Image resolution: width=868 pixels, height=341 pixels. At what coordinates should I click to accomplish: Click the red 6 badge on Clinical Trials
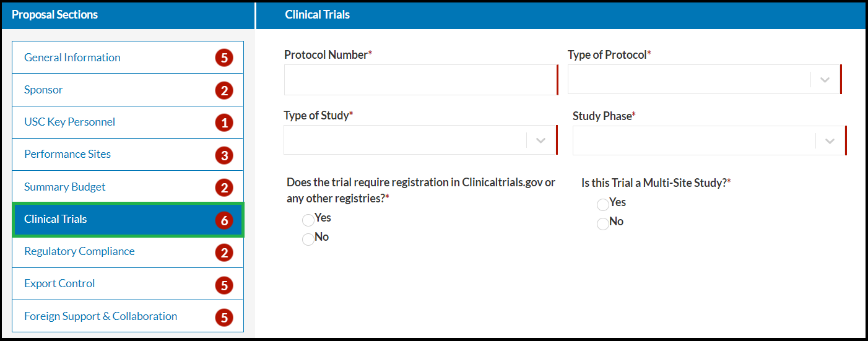[224, 220]
